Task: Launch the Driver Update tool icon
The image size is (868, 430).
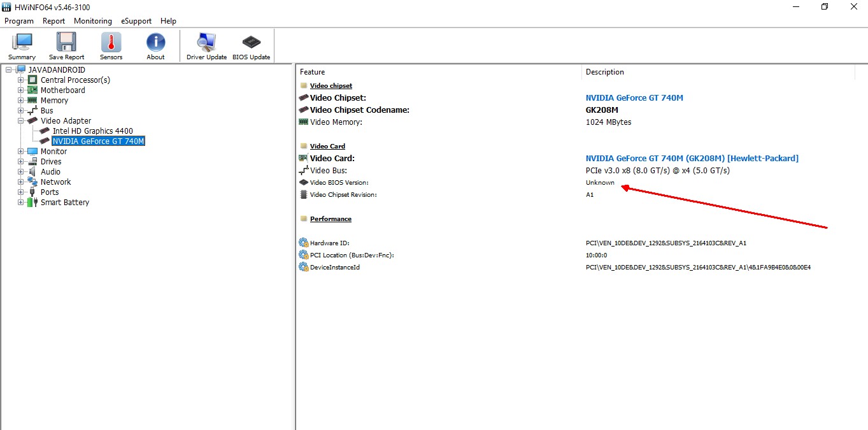Action: (206, 43)
